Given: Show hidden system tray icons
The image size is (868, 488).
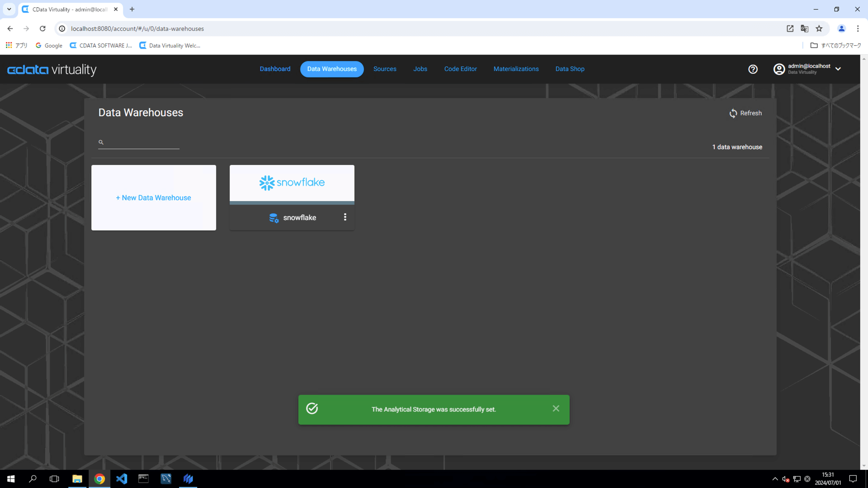Looking at the screenshot, I should [x=775, y=479].
